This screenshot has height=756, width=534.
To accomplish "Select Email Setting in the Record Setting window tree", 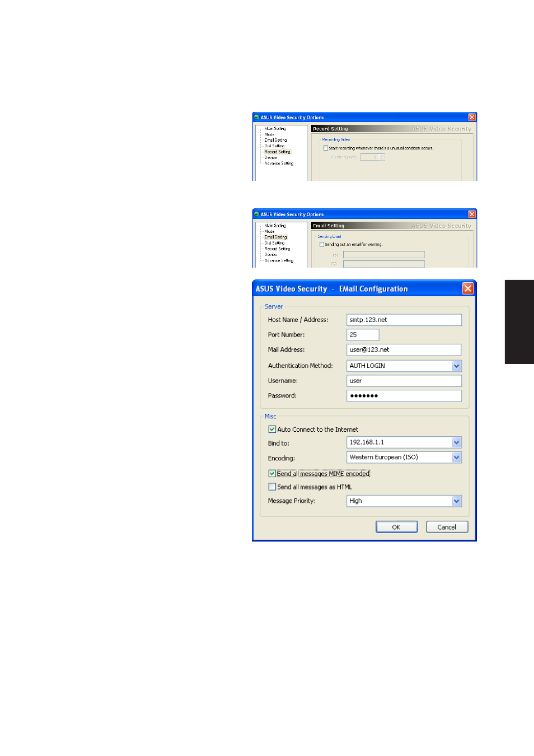I will click(275, 140).
